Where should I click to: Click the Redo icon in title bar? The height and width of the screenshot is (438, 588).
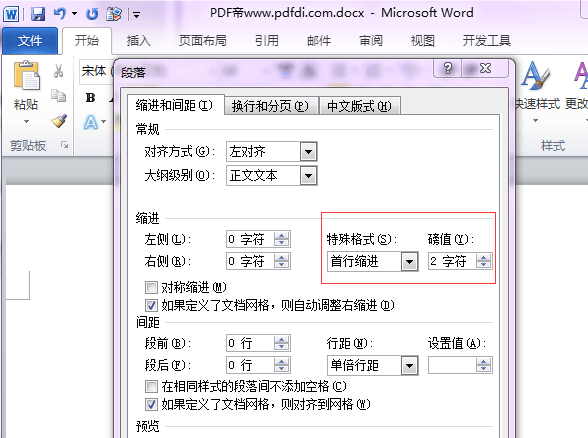pos(92,14)
